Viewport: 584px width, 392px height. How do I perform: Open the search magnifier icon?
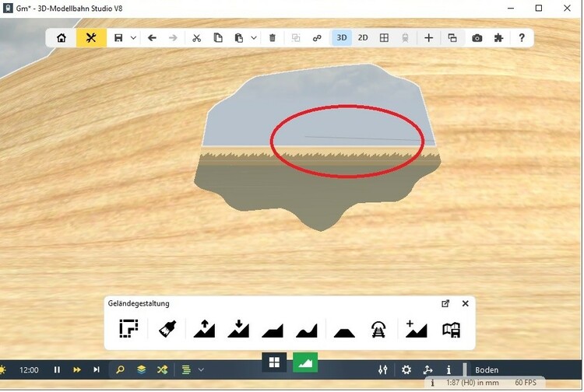coord(120,369)
